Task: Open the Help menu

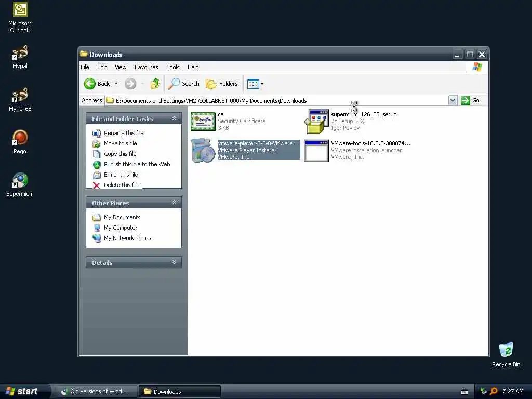Action: click(x=193, y=67)
